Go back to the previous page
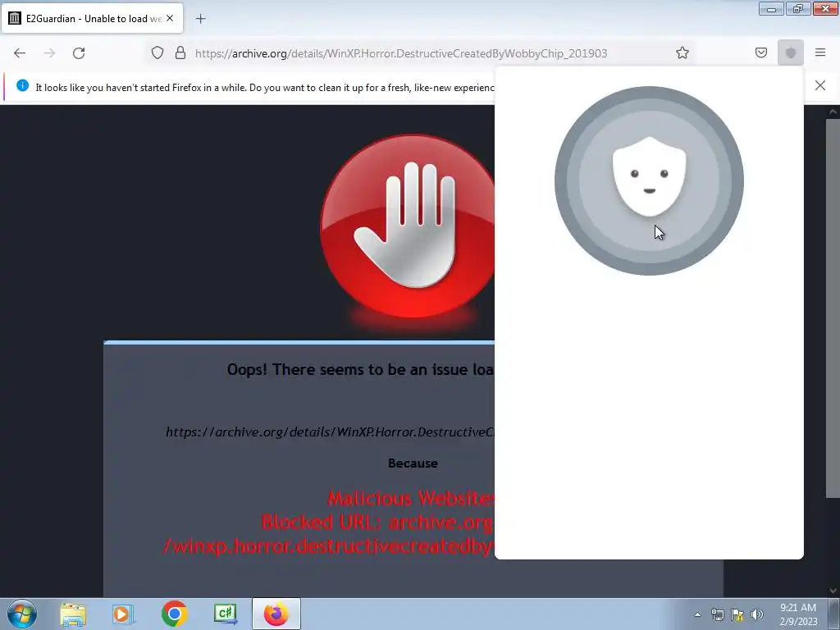The width and height of the screenshot is (840, 630). [x=20, y=53]
